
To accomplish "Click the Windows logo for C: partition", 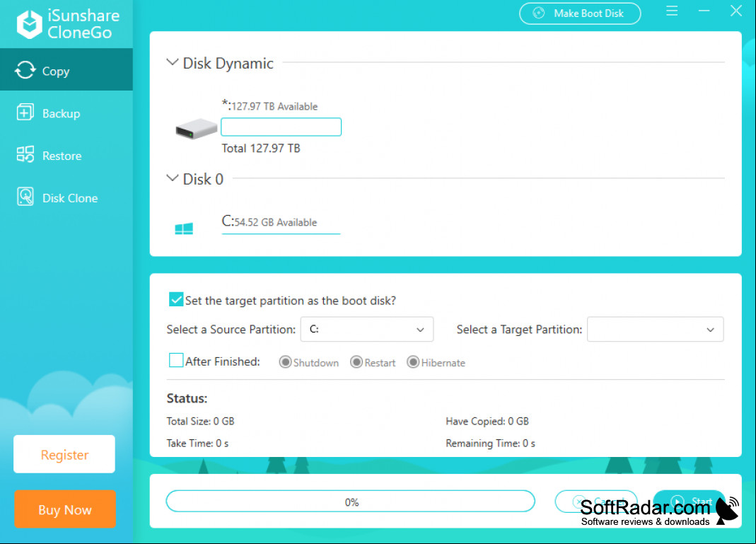I will click(184, 228).
